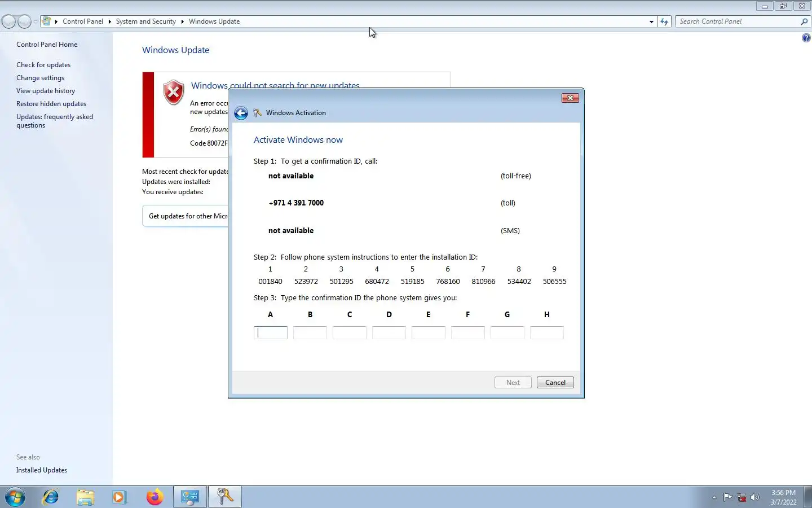Click the Explorer back navigation button
This screenshot has height=508, width=812.
8,21
